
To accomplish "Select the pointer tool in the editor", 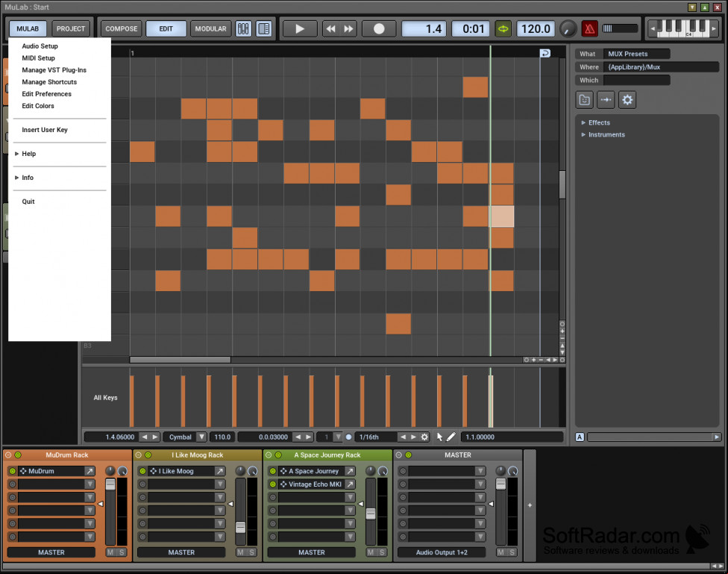I will [x=439, y=437].
